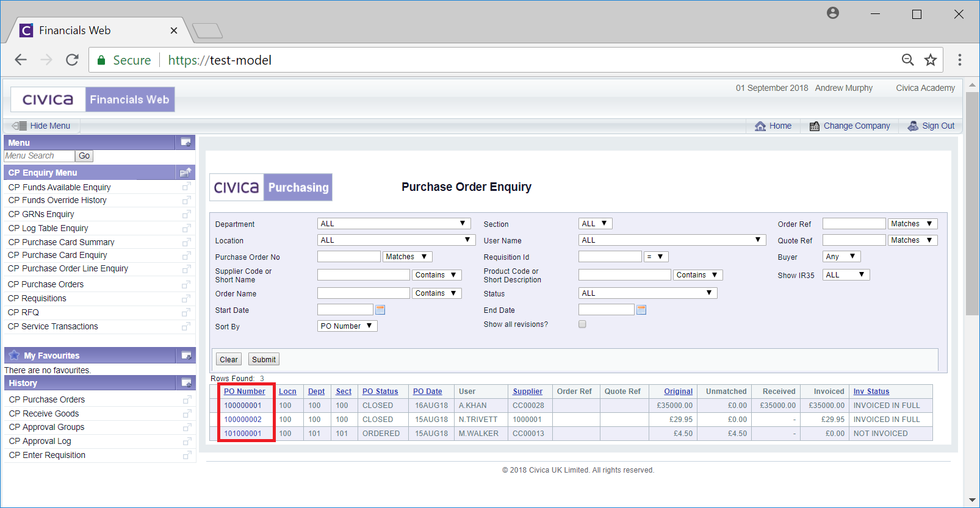Open CP Log Table Enquiry new-window icon

coord(187,228)
